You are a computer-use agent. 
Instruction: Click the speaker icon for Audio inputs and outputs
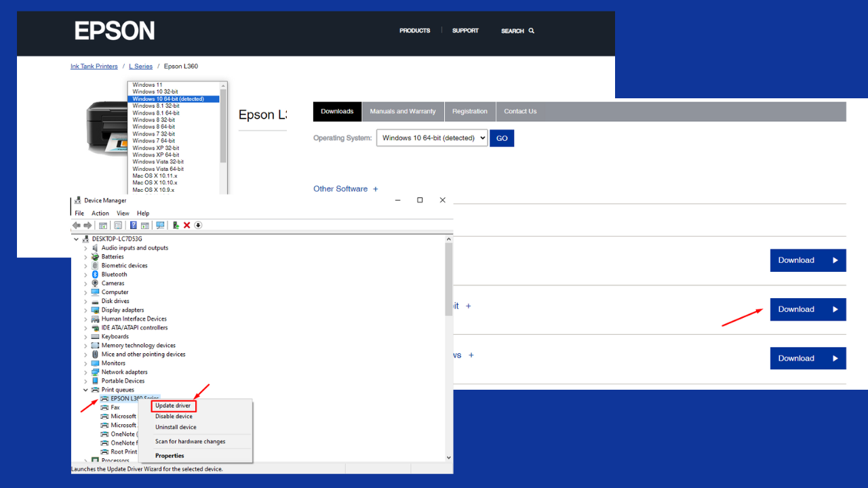(96, 248)
